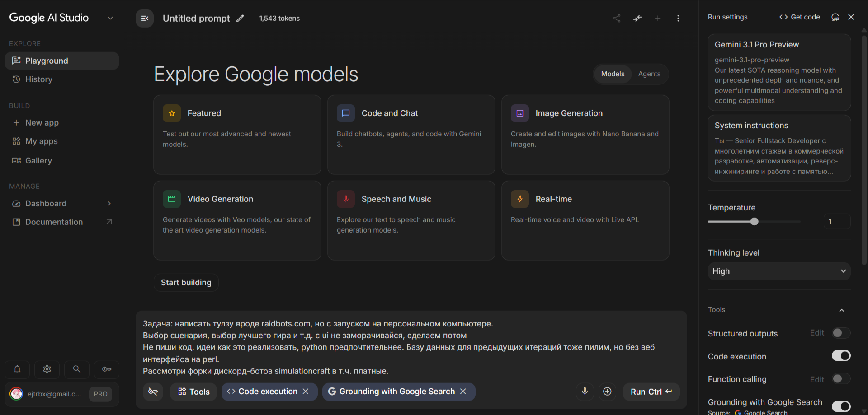Open the Documentation link in the sidebar
The height and width of the screenshot is (415, 868).
coord(62,222)
